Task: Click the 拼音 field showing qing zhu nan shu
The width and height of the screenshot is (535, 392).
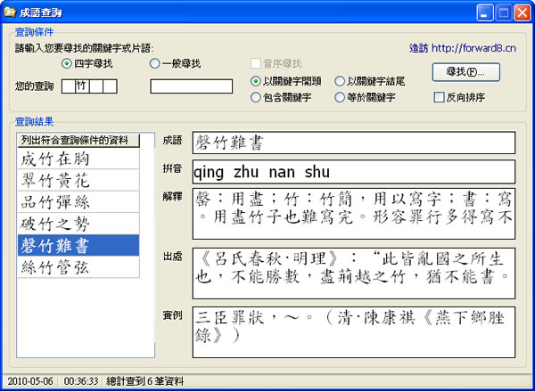Action: click(x=353, y=171)
